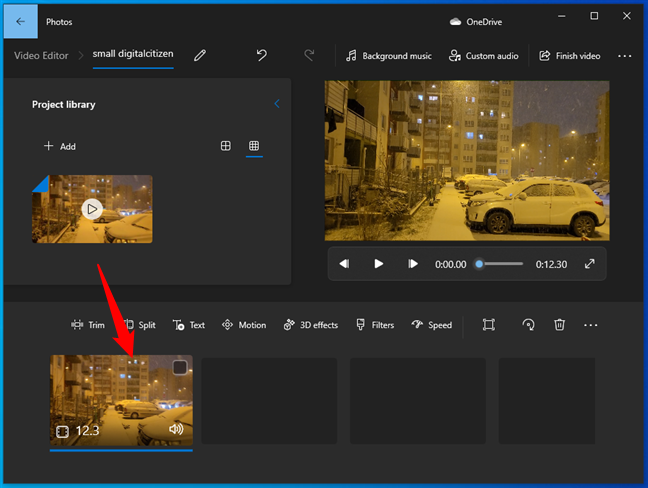This screenshot has width=648, height=488.
Task: Undo the last edit
Action: 261,55
